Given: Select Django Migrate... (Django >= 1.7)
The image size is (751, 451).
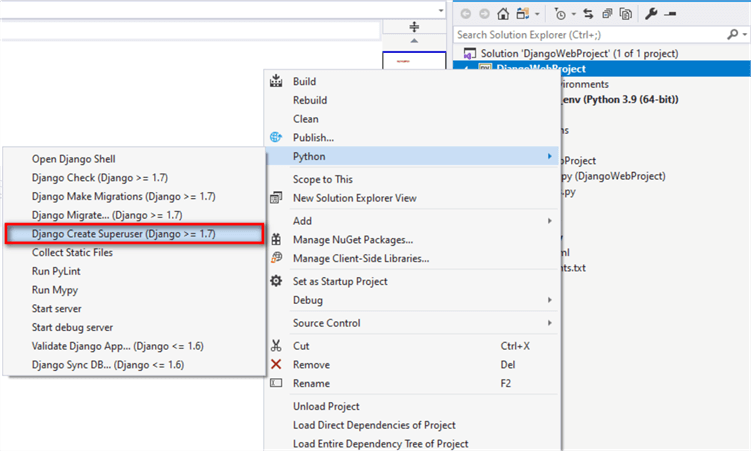Looking at the screenshot, I should pyautogui.click(x=107, y=214).
